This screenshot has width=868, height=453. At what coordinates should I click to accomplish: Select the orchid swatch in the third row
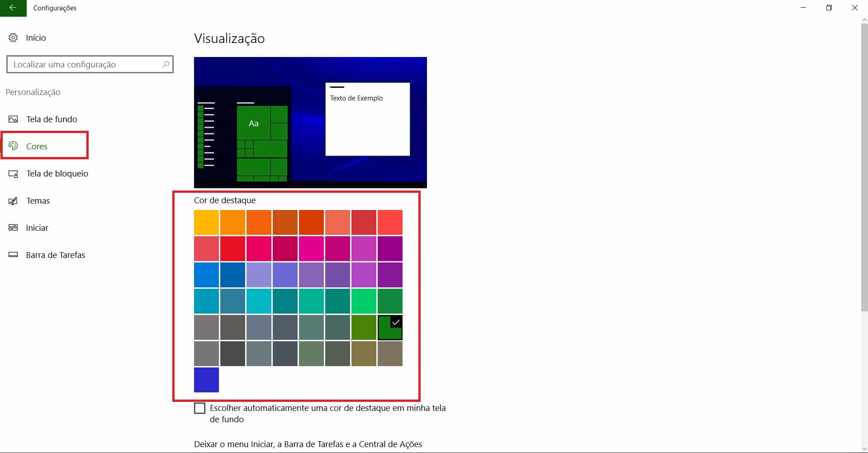point(364,275)
